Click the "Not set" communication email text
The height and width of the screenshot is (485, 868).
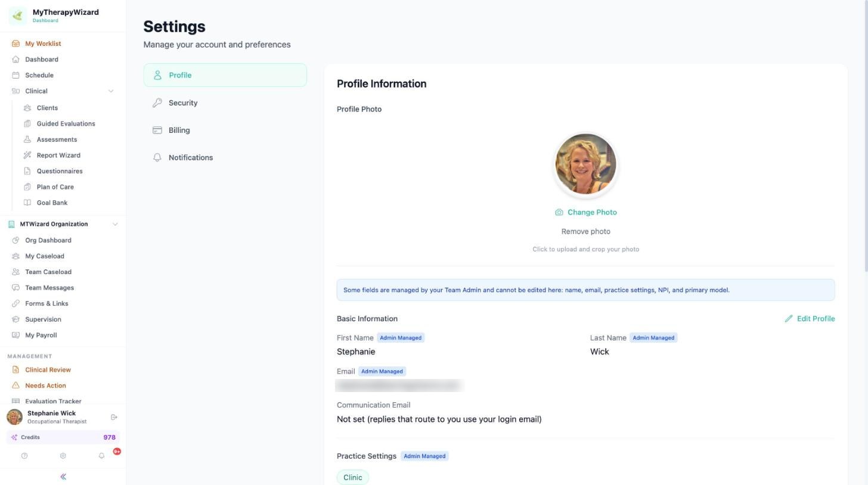pos(439,419)
